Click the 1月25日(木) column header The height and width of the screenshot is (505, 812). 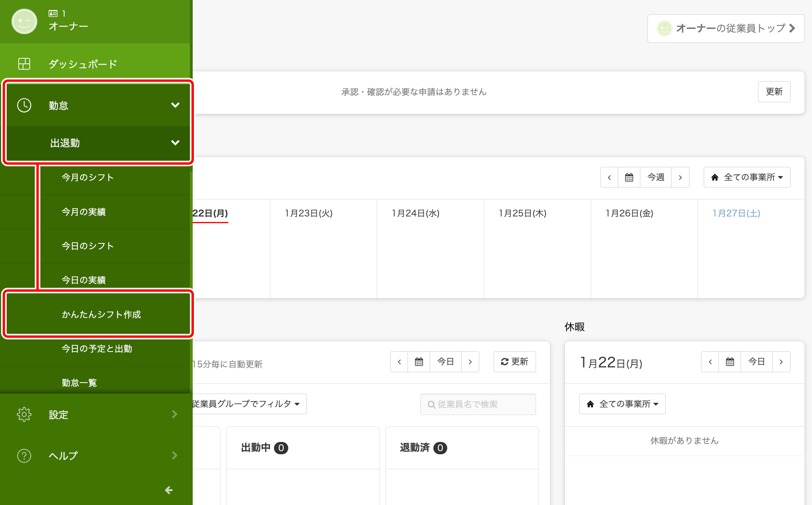tap(523, 213)
